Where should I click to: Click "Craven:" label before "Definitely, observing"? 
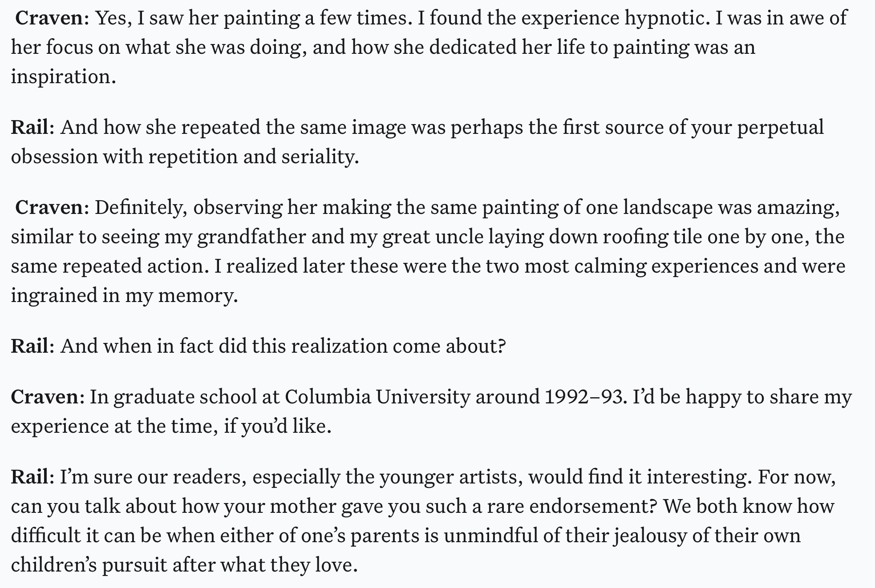(52, 208)
